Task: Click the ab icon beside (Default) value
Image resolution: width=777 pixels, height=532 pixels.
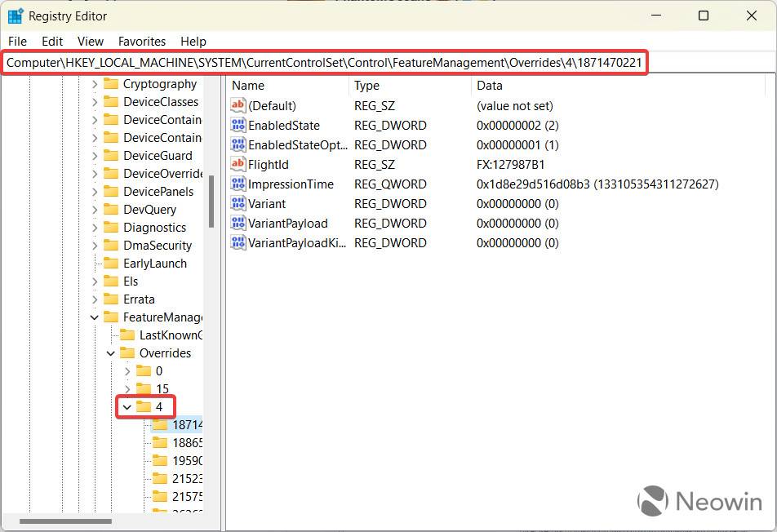Action: click(237, 105)
